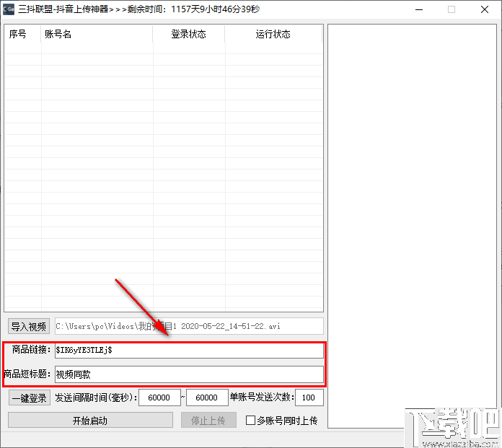Click the window title text 三抖联盟-抖音上传神器
The image size is (502, 448).
63,9
